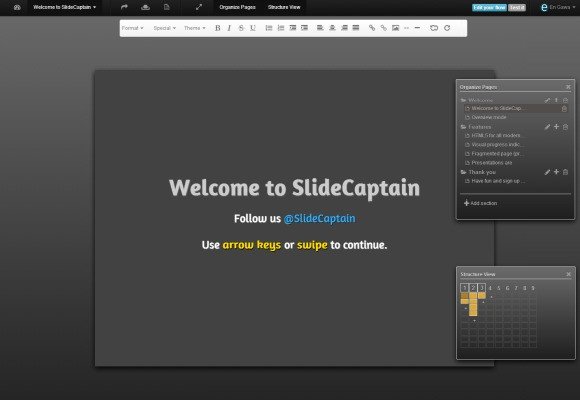The width and height of the screenshot is (580, 400).
Task: Open the Structure View menu item
Action: point(284,7)
